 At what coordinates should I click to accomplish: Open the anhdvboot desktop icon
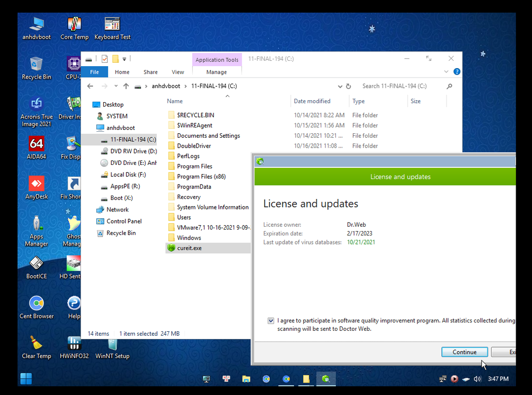click(x=36, y=29)
